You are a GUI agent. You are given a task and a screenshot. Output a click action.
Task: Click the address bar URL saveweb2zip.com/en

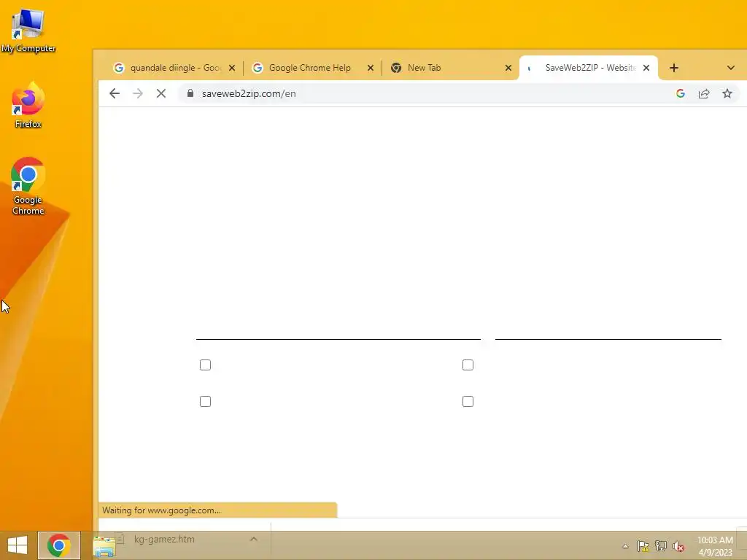click(249, 94)
